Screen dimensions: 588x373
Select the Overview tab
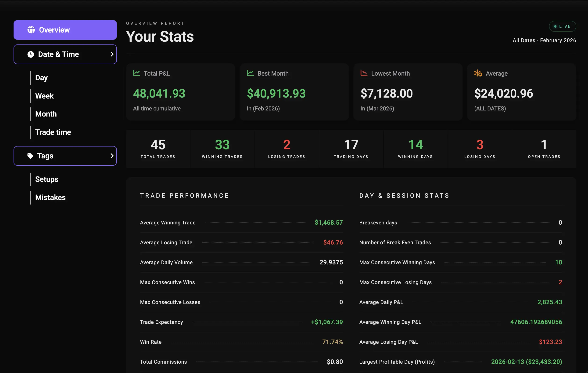[x=65, y=29]
